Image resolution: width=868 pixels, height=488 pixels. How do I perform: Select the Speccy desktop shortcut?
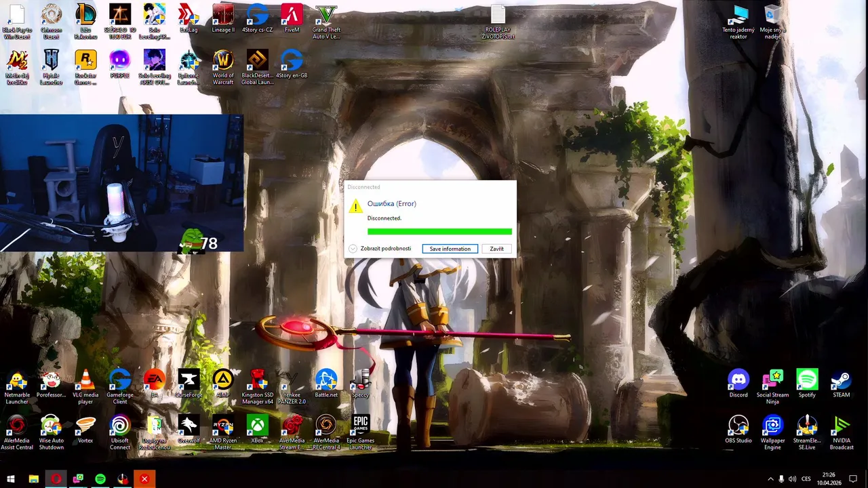[361, 384]
